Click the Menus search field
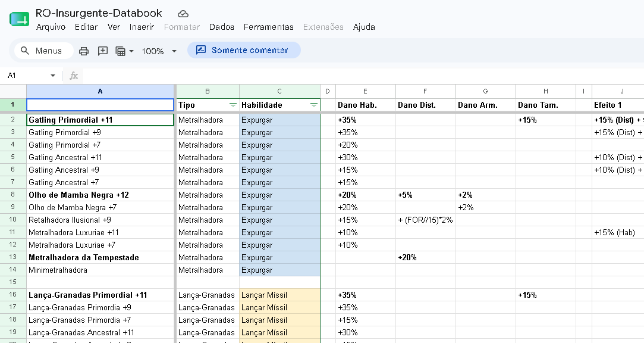The image size is (644, 343). (43, 51)
